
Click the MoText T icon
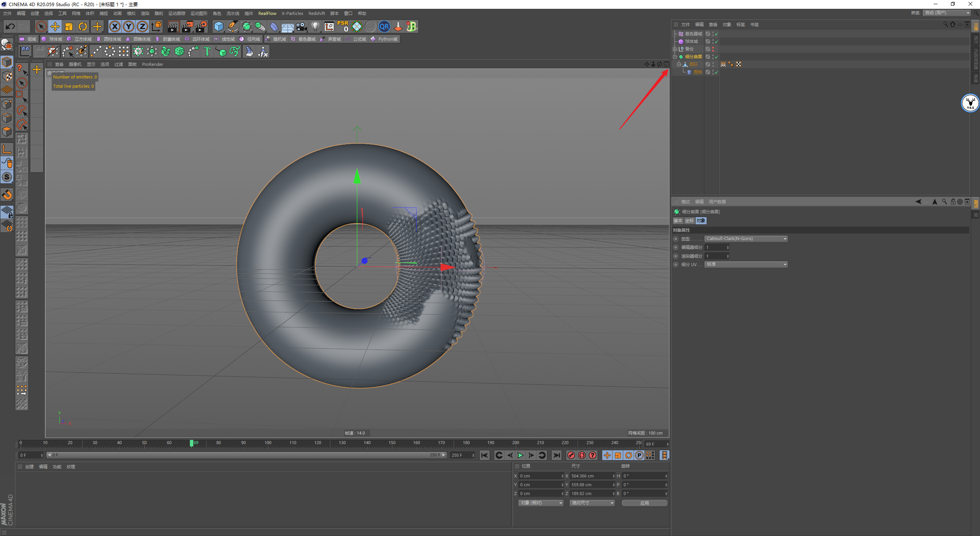tap(207, 51)
